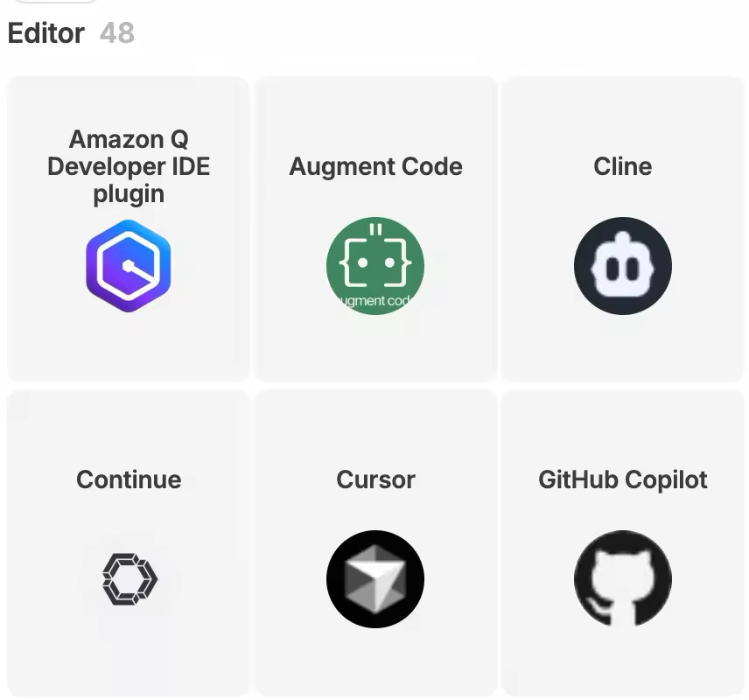Click the GitHub Octocat logo icon

[x=623, y=579]
